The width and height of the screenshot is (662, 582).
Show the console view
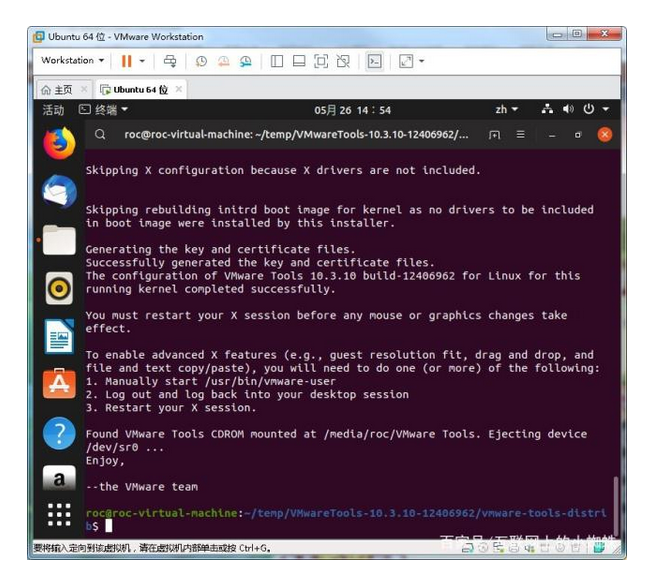374,62
